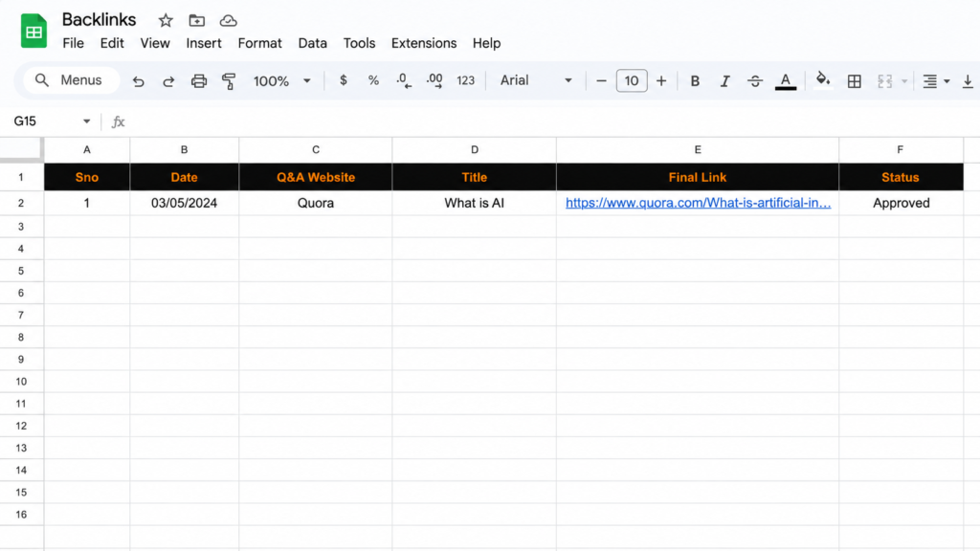Open the Format menu
Screen dimensions: 980x551
pyautogui.click(x=260, y=43)
